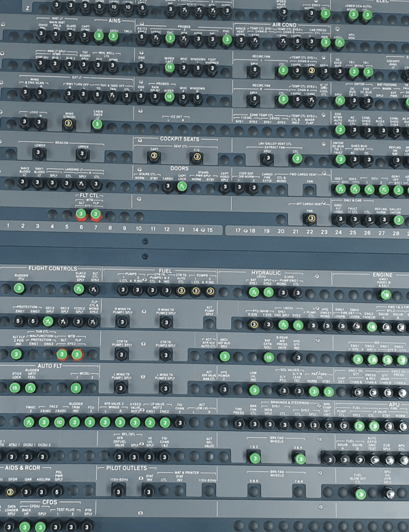Click the FLIGHT CONTROLS section header
This screenshot has height=532, width=409.
click(52, 269)
